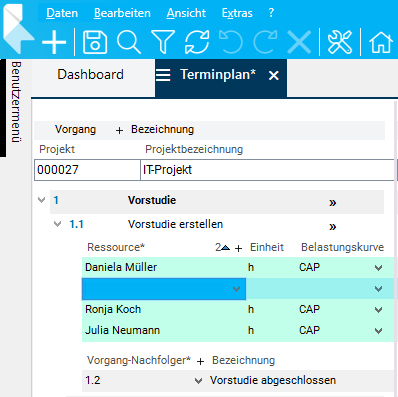Open the Bearbeiten menu

122,13
